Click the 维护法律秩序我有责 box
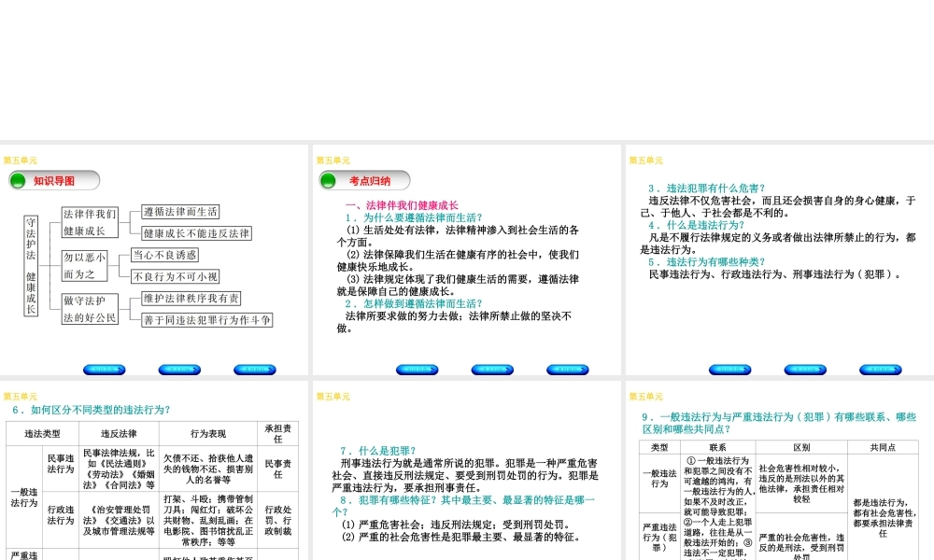The image size is (934, 560). (x=191, y=298)
